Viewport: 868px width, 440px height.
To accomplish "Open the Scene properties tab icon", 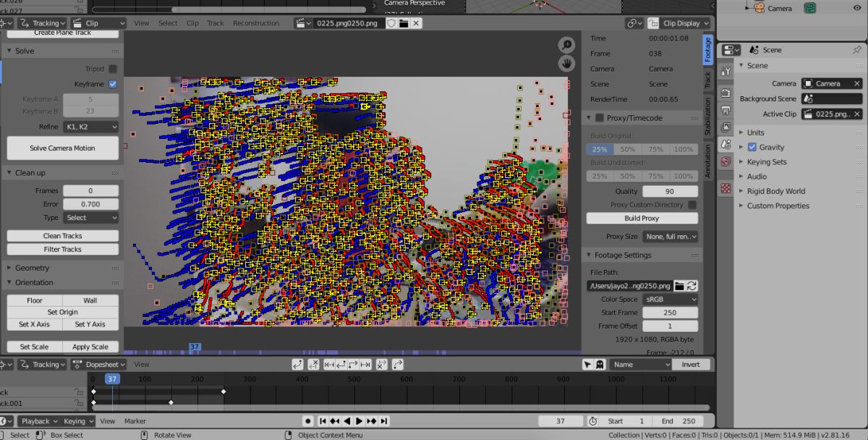I will pyautogui.click(x=726, y=144).
